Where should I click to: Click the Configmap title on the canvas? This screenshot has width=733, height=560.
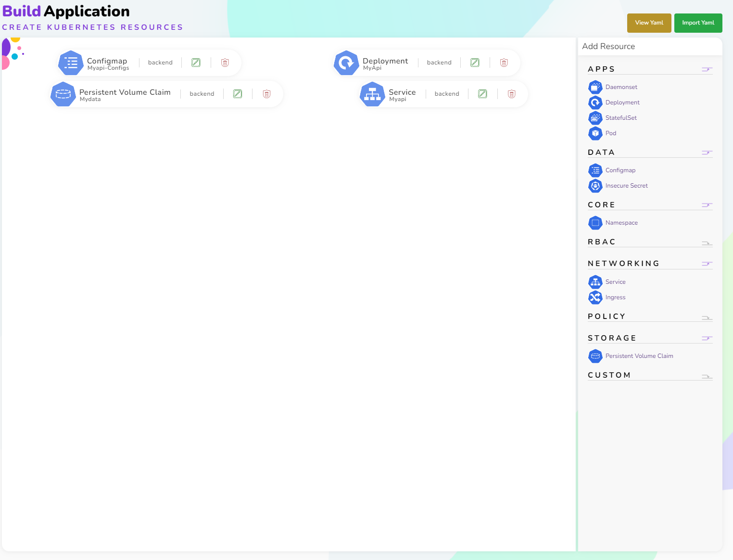point(107,61)
